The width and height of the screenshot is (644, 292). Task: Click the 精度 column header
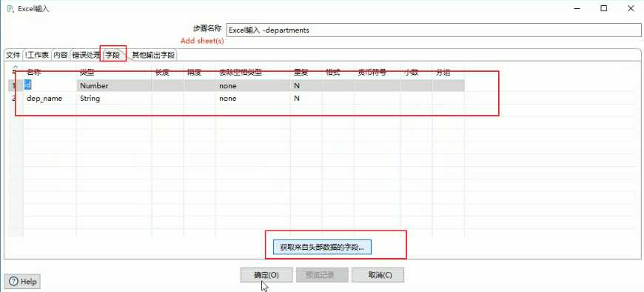200,73
